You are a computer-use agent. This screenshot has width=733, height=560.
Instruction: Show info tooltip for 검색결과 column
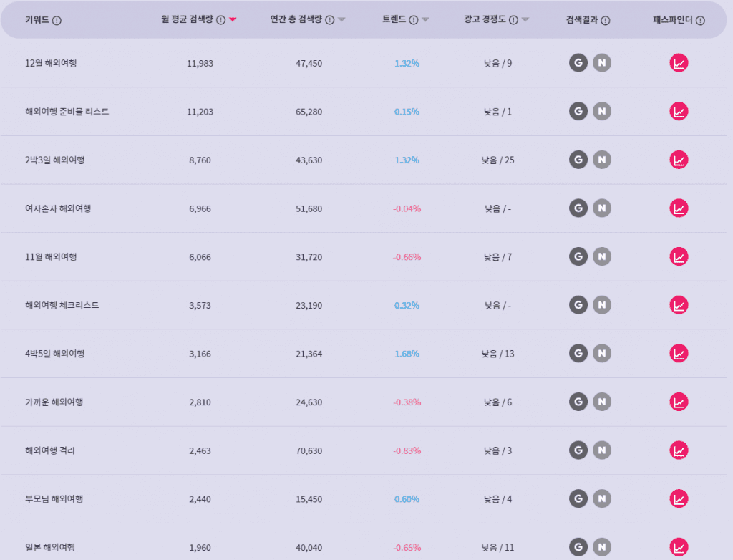coord(606,20)
